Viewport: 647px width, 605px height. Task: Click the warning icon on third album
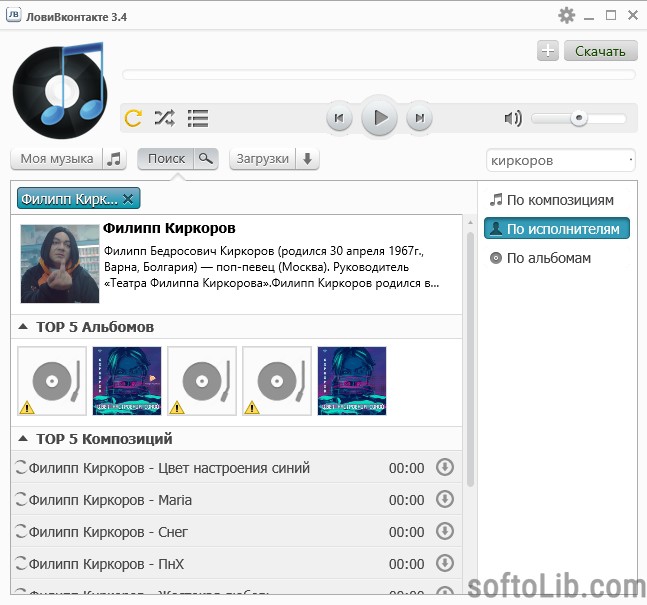click(x=177, y=408)
